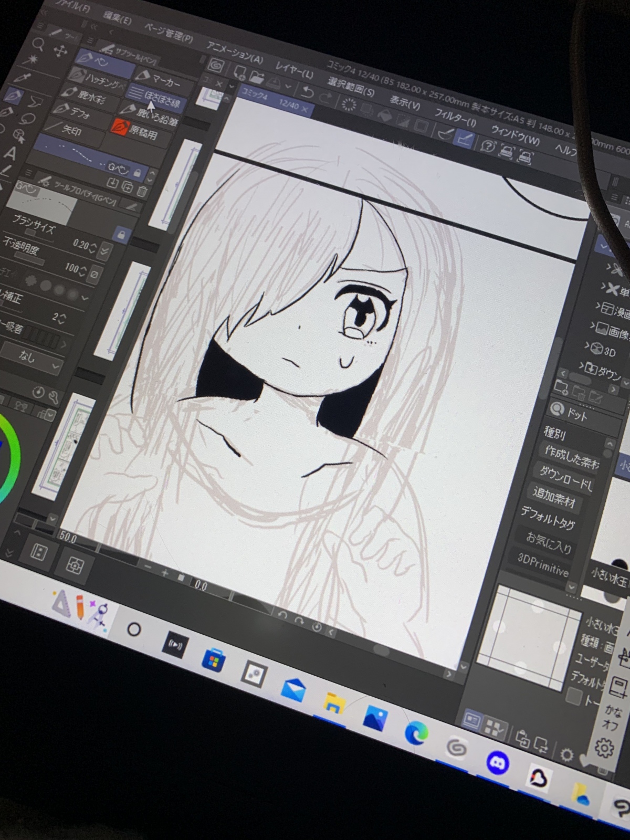Filter by 3DPrimitive tag
This screenshot has width=630, height=840.
543,565
